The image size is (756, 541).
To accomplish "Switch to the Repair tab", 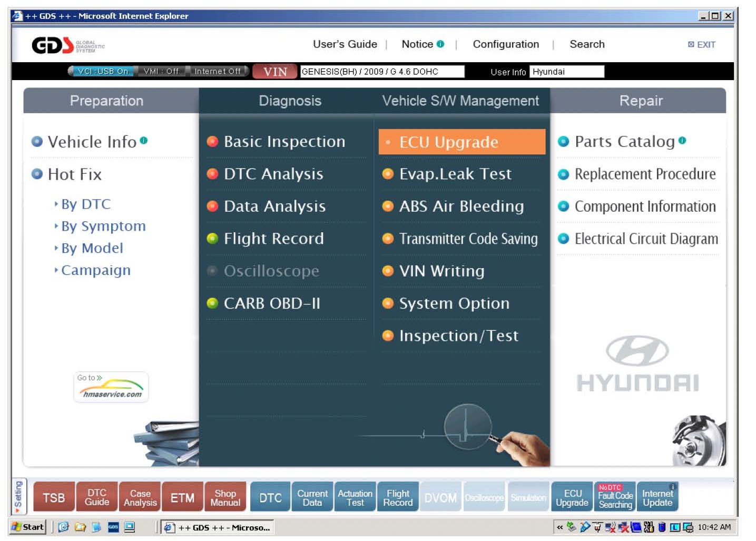I will pos(640,101).
